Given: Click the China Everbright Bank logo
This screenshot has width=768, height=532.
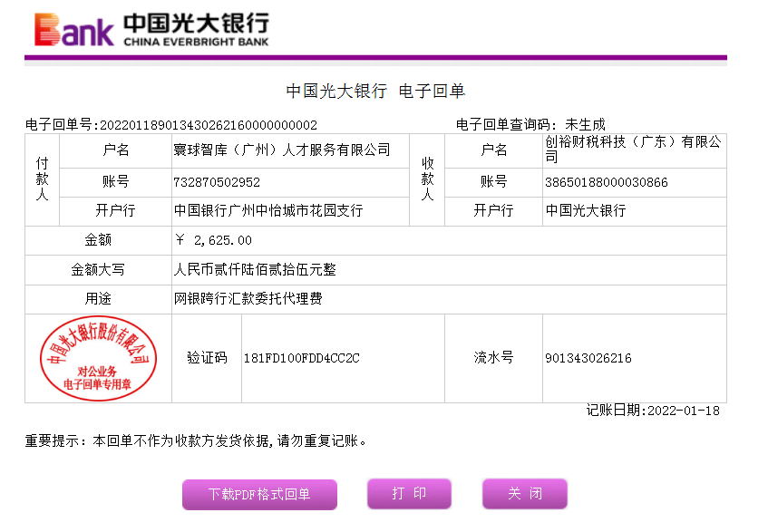Looking at the screenshot, I should (151, 30).
